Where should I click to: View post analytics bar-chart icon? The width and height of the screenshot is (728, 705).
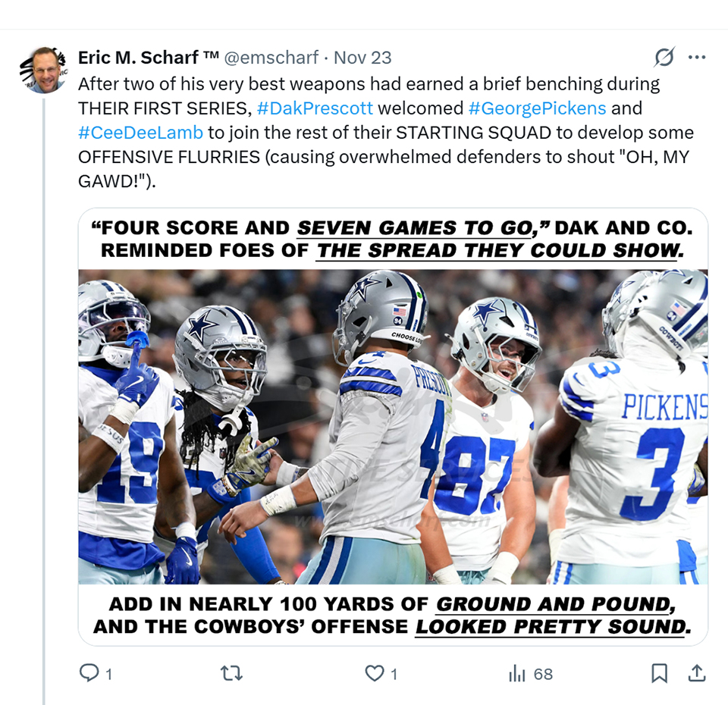[517, 672]
